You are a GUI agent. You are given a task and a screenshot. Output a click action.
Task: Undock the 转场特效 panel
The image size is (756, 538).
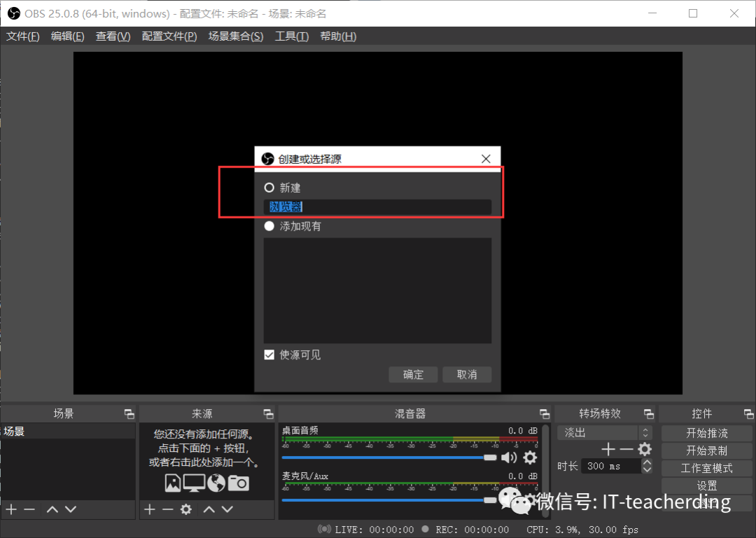click(649, 413)
